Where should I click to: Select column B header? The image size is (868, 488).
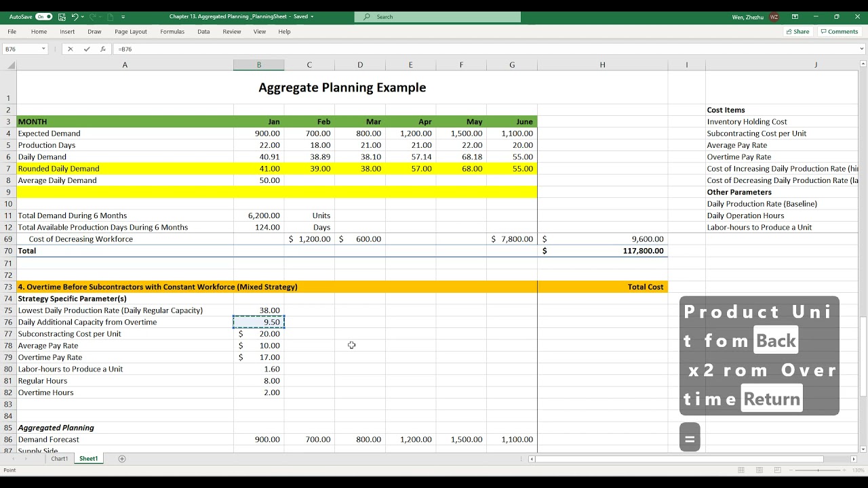[x=258, y=65]
